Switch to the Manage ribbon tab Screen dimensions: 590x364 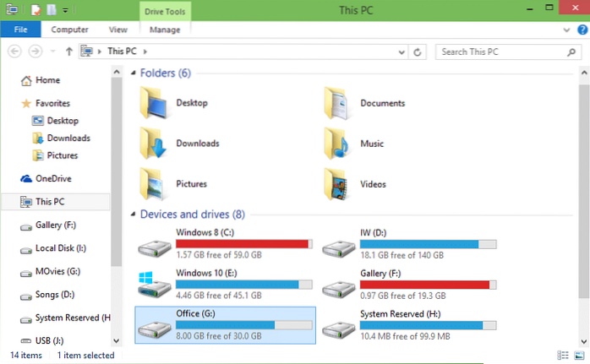click(x=165, y=30)
